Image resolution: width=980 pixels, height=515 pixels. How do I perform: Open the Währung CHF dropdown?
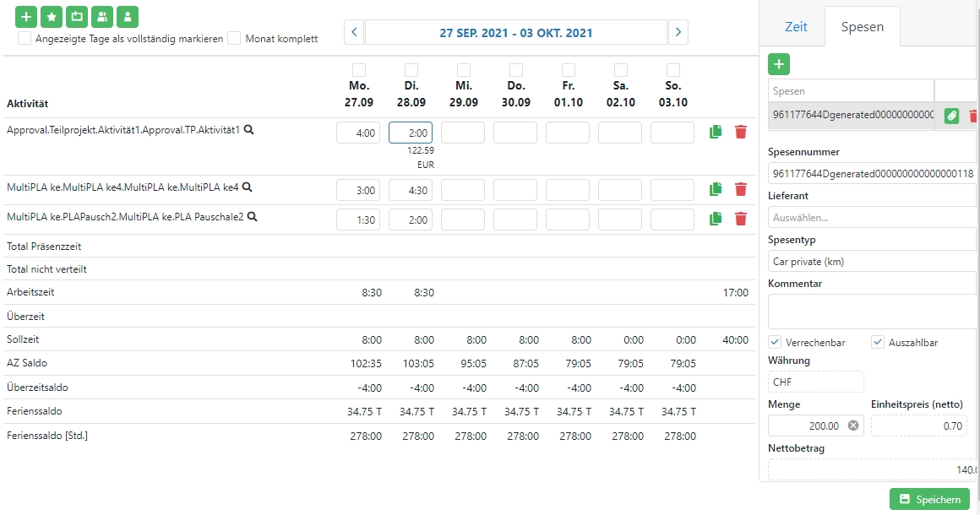point(815,382)
